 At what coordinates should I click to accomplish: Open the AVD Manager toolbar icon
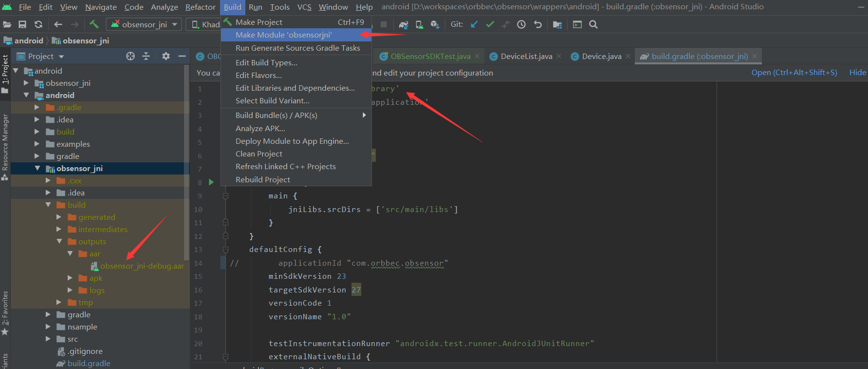point(419,24)
